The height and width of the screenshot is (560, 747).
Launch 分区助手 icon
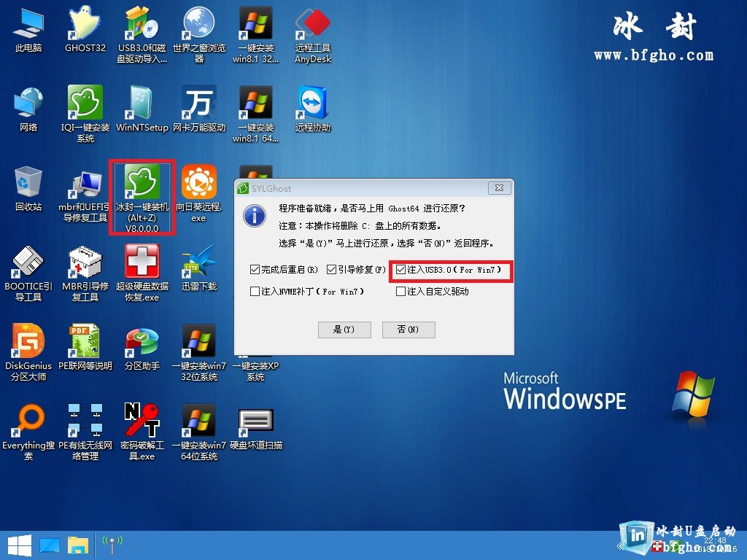[142, 348]
